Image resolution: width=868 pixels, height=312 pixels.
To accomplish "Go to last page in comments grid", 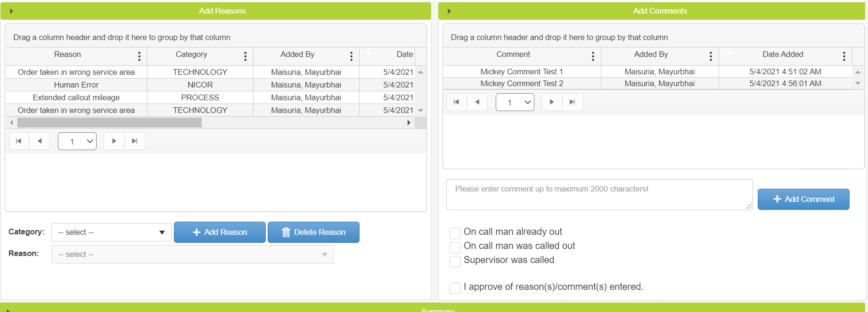I will point(572,102).
